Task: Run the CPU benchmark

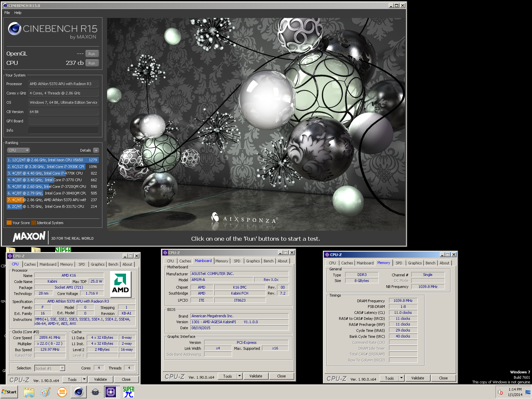Action: click(92, 63)
